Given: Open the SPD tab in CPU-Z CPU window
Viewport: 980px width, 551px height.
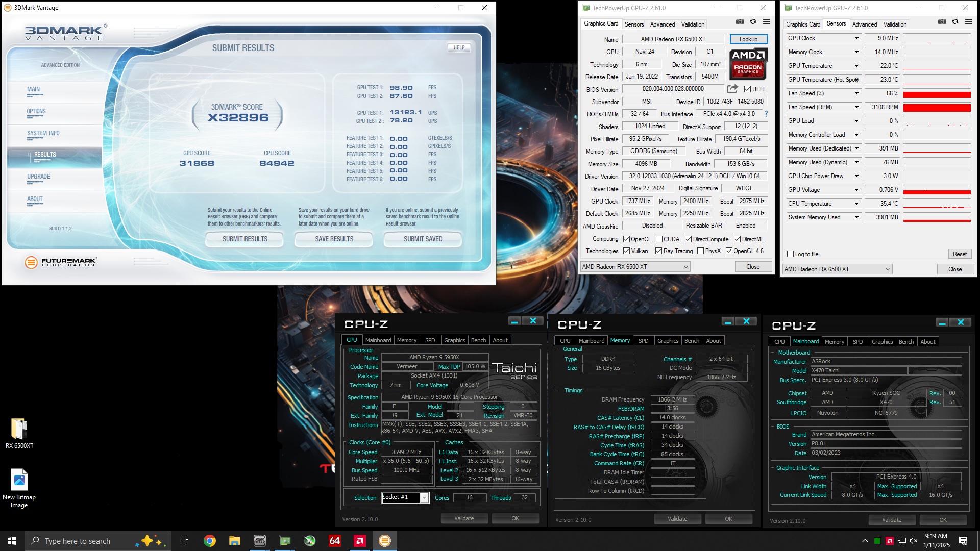Looking at the screenshot, I should tap(430, 340).
